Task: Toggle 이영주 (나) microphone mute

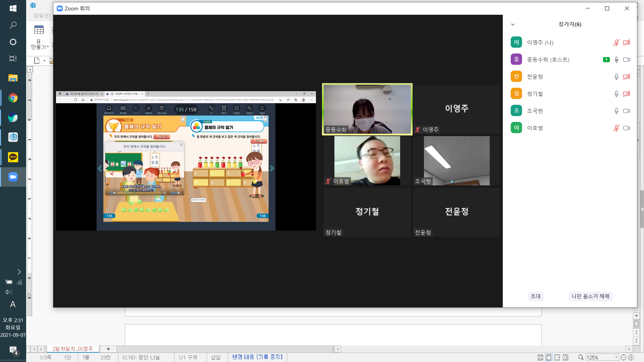Action: [x=616, y=43]
